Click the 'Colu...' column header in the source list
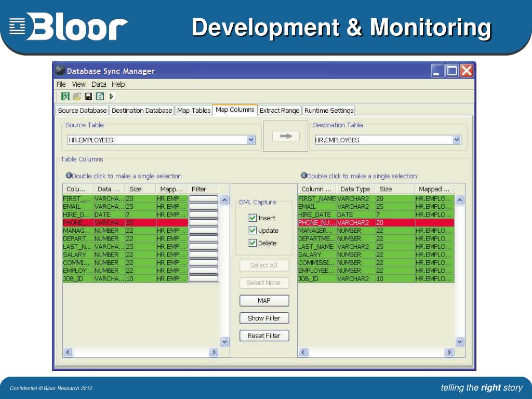The image size is (532, 399). click(78, 189)
